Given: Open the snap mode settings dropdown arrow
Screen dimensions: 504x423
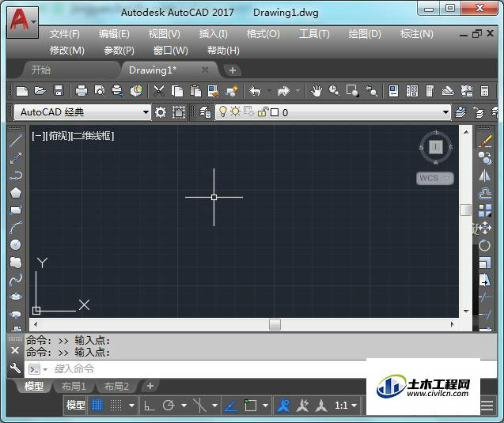Looking at the screenshot, I should pos(131,406).
